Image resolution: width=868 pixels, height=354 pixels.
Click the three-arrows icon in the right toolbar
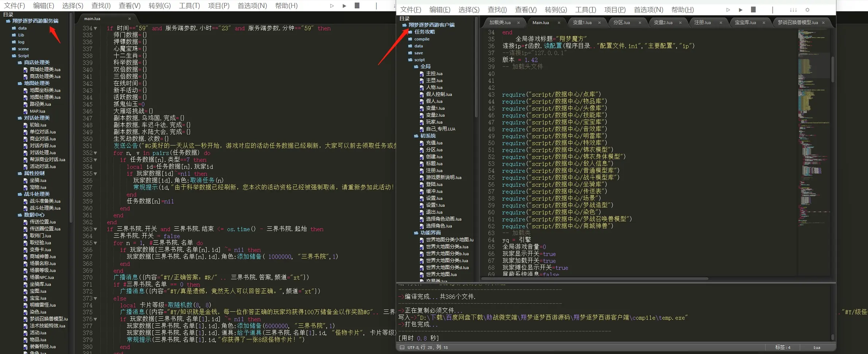click(x=793, y=10)
